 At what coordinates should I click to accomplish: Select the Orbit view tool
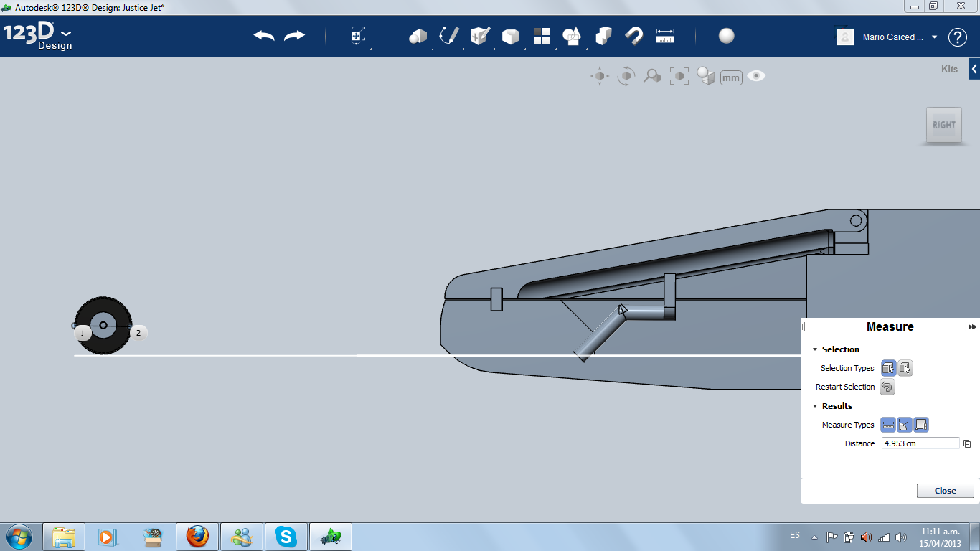pyautogui.click(x=626, y=76)
